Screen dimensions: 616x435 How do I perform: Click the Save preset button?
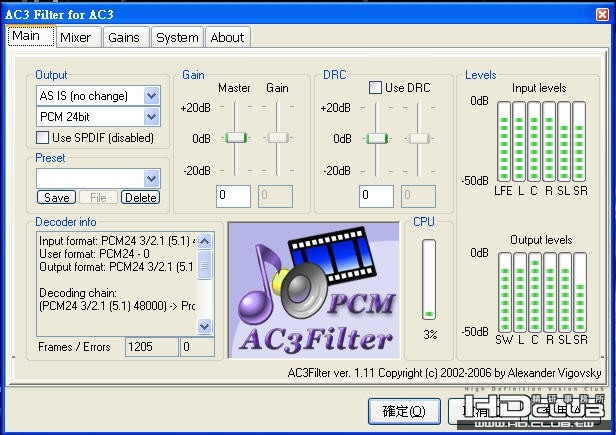(x=57, y=197)
